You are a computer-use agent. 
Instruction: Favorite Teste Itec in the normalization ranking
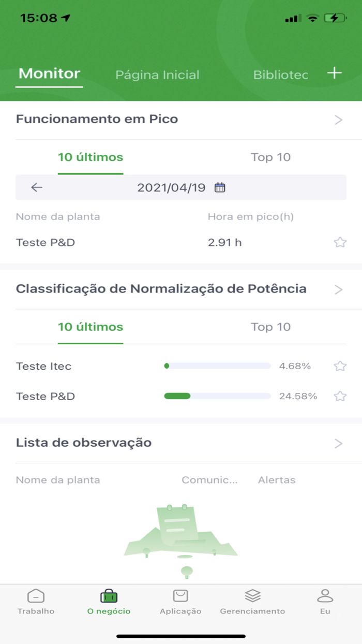(x=340, y=365)
